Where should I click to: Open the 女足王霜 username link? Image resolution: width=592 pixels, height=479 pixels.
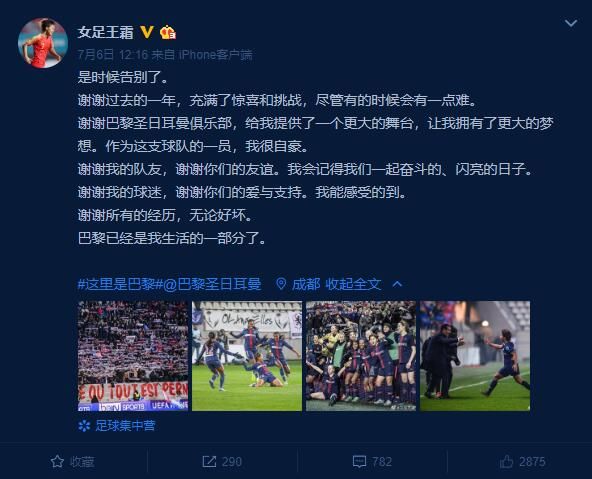(x=106, y=32)
